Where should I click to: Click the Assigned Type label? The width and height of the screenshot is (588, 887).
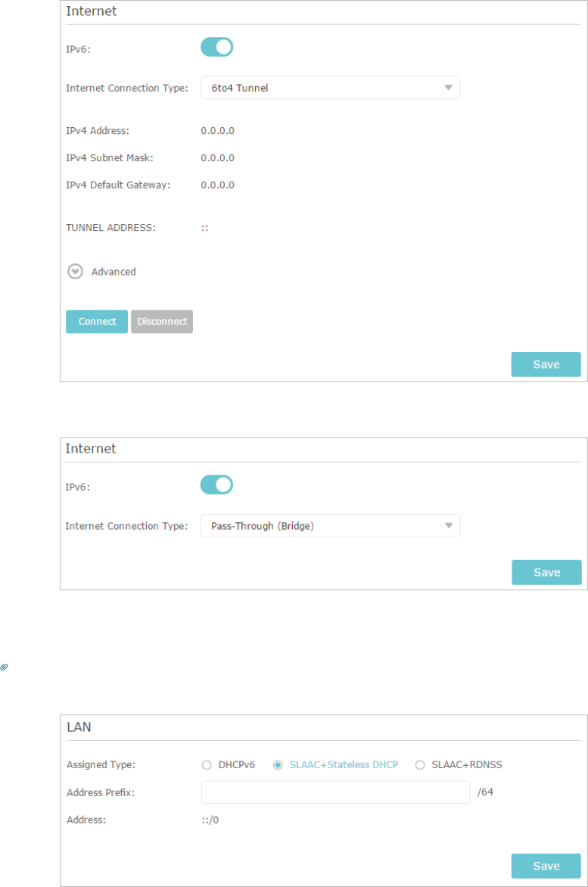coord(101,765)
